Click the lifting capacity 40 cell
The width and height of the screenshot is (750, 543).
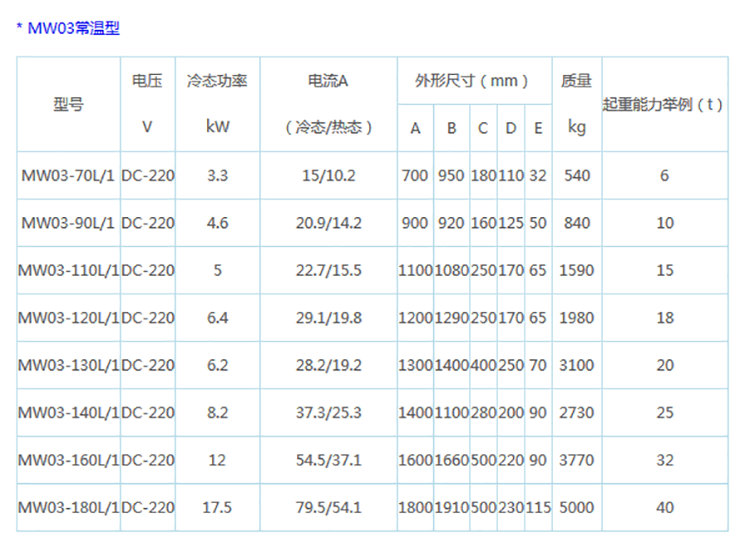[664, 507]
